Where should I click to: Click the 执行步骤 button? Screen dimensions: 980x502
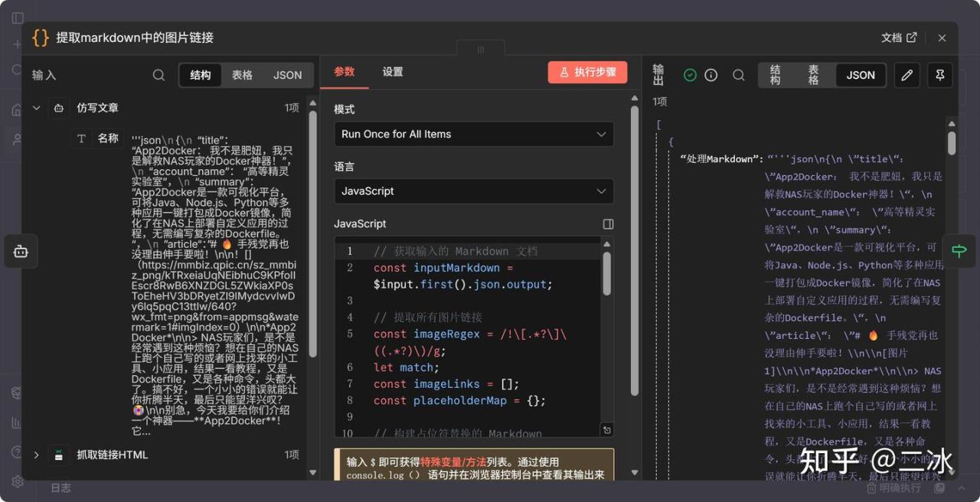[587, 72]
